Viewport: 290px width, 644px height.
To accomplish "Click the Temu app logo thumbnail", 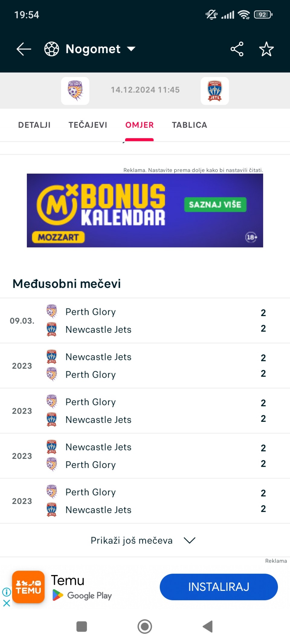I will [28, 587].
